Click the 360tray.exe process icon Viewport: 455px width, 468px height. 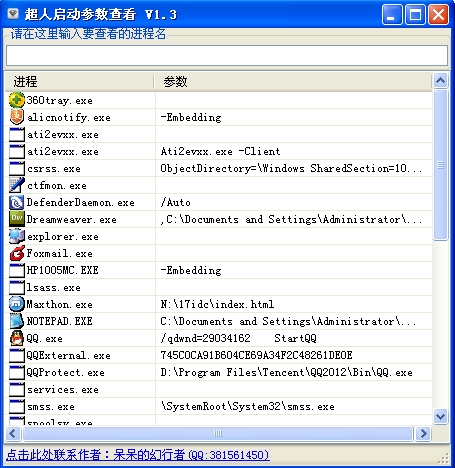(17, 100)
